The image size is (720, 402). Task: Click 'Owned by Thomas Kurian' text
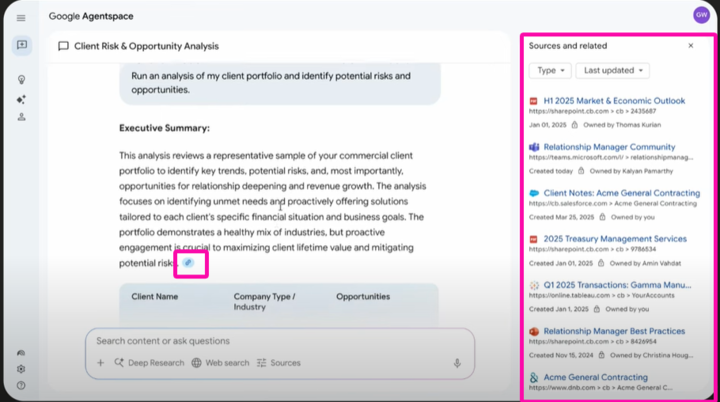[622, 125]
